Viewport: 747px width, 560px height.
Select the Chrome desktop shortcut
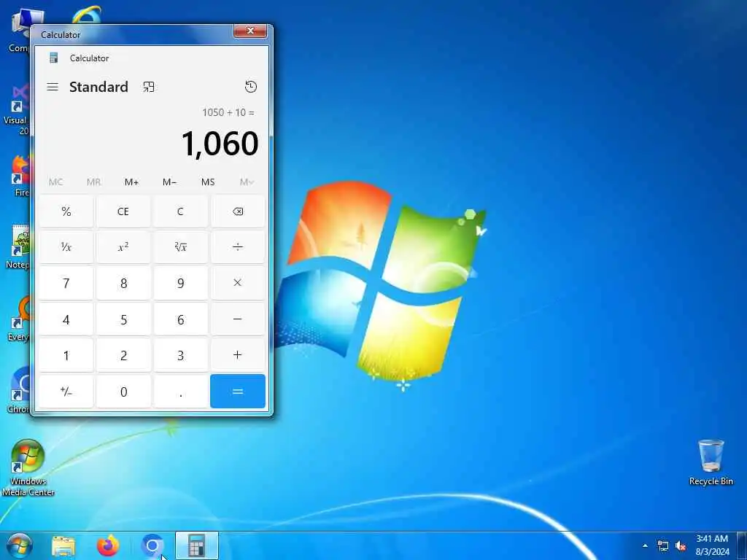pyautogui.click(x=19, y=391)
